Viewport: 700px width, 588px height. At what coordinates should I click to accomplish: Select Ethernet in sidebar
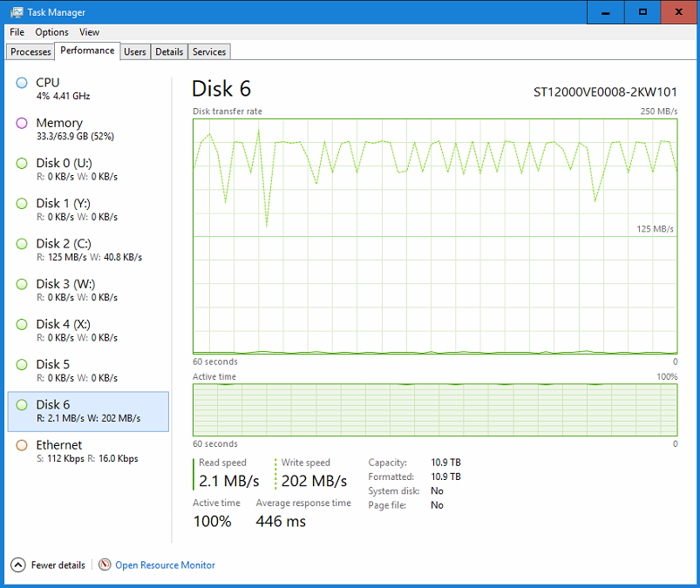88,451
